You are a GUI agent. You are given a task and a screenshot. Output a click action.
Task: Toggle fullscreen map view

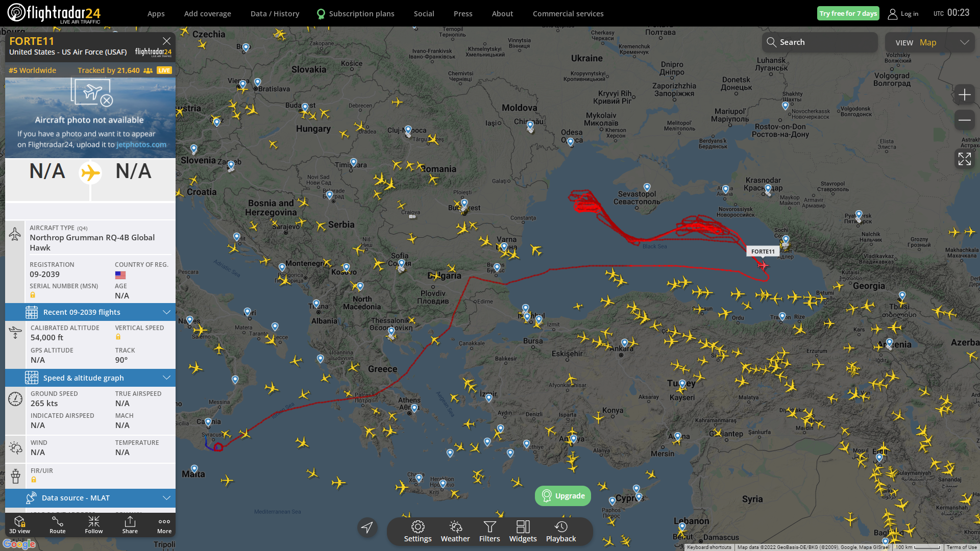pyautogui.click(x=964, y=159)
